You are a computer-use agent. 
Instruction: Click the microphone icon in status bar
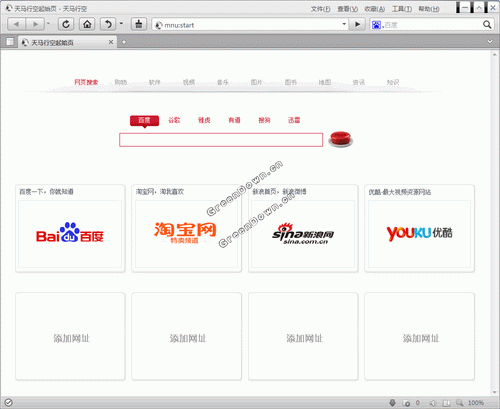tap(392, 403)
